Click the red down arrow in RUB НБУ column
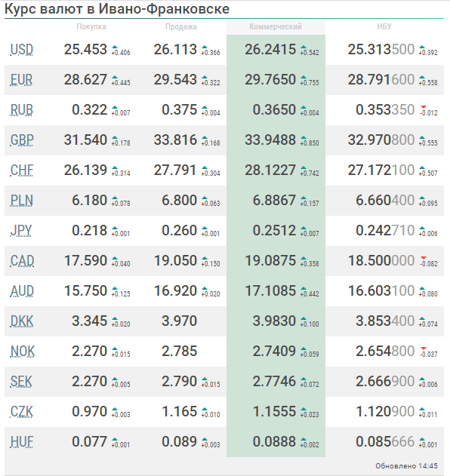 pyautogui.click(x=424, y=107)
